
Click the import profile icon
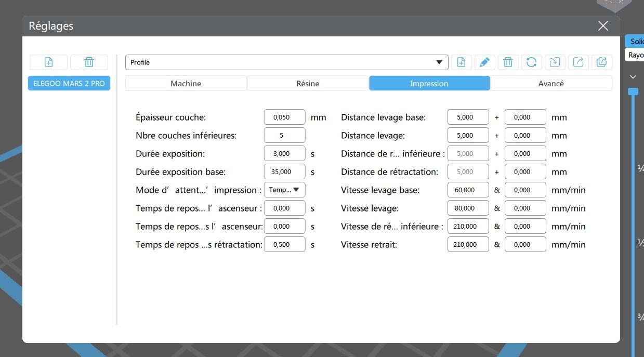pos(555,62)
